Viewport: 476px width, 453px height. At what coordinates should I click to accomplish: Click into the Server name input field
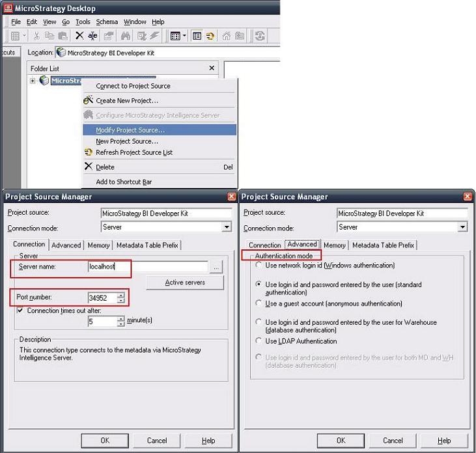[147, 266]
